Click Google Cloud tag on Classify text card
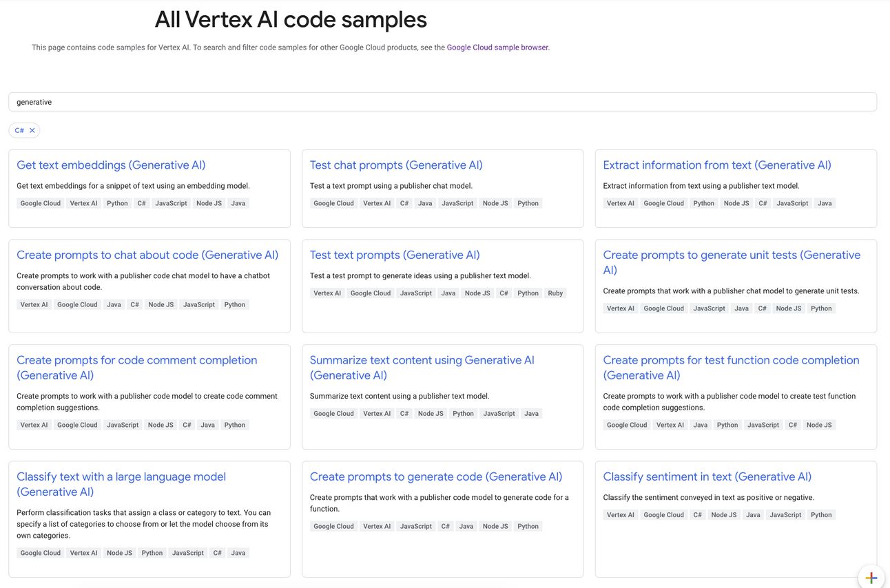This screenshot has width=890, height=588. point(41,553)
